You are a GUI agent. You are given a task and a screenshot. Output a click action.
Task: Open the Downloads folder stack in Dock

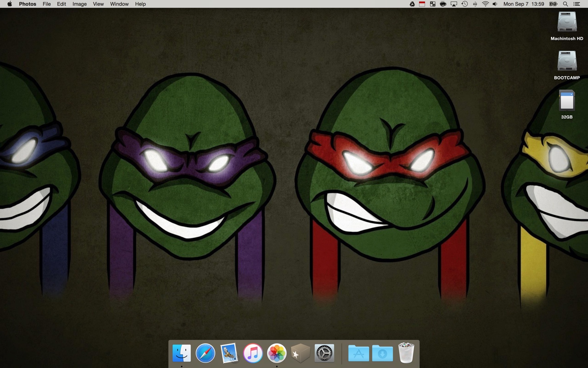[382, 353]
